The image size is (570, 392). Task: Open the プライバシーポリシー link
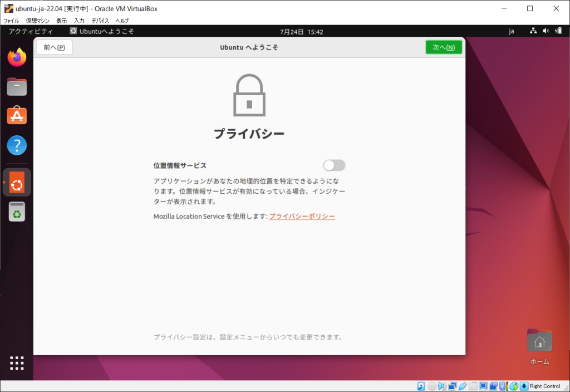click(x=302, y=217)
